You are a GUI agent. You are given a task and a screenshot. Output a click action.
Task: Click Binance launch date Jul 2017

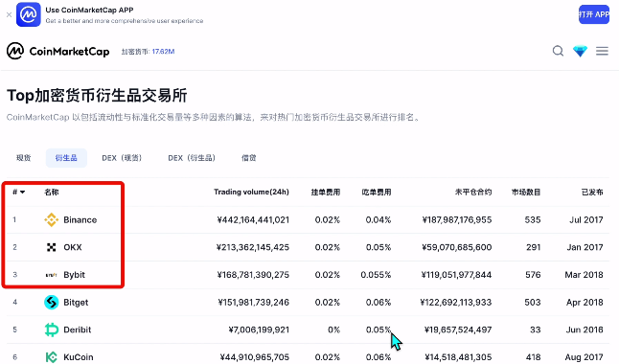(586, 220)
